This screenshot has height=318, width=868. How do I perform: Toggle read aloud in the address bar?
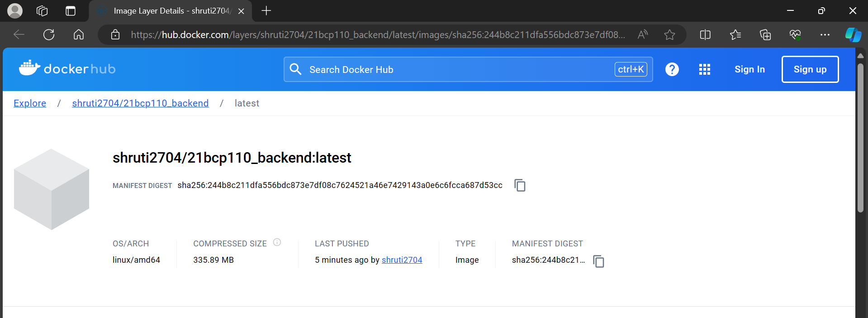click(642, 34)
